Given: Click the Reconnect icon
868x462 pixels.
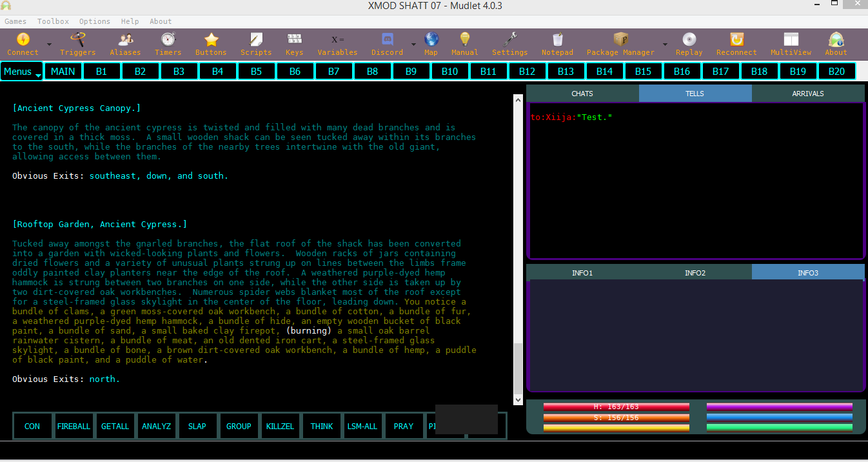Looking at the screenshot, I should click(736, 45).
